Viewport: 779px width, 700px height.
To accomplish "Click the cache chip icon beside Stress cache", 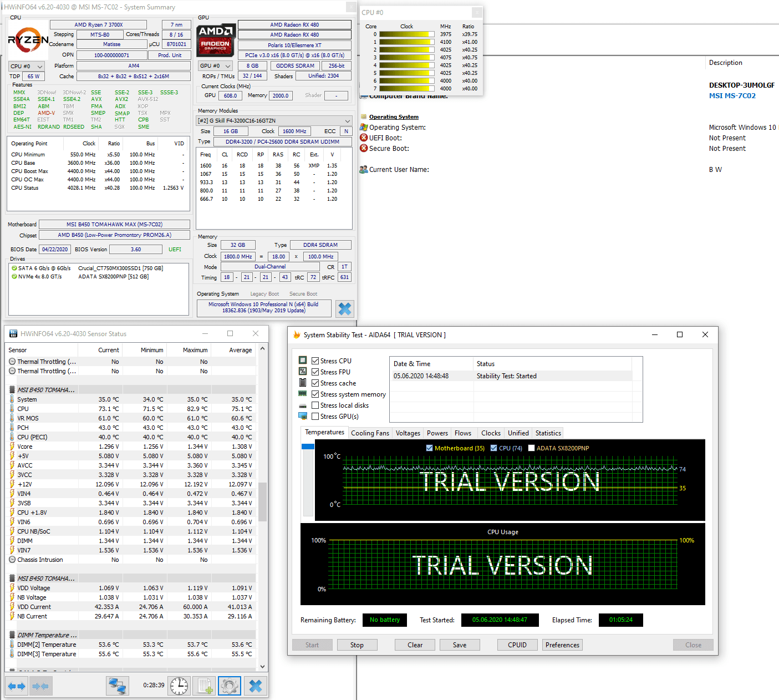I will pos(303,383).
